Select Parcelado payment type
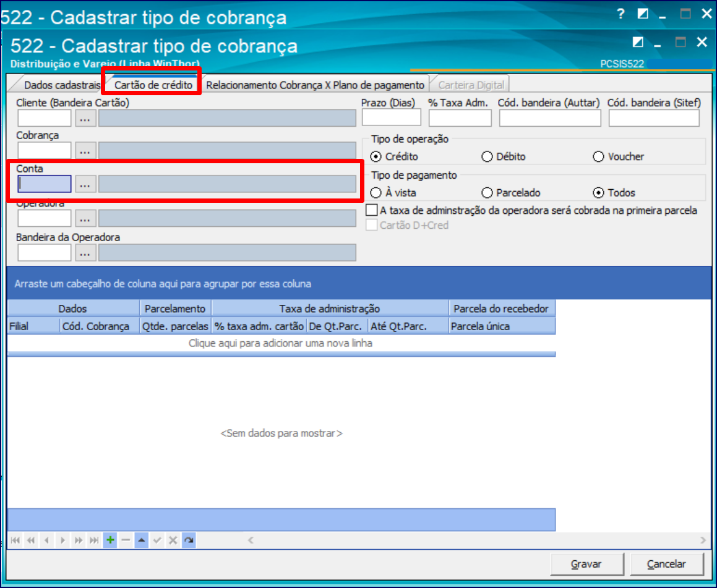 click(x=511, y=193)
